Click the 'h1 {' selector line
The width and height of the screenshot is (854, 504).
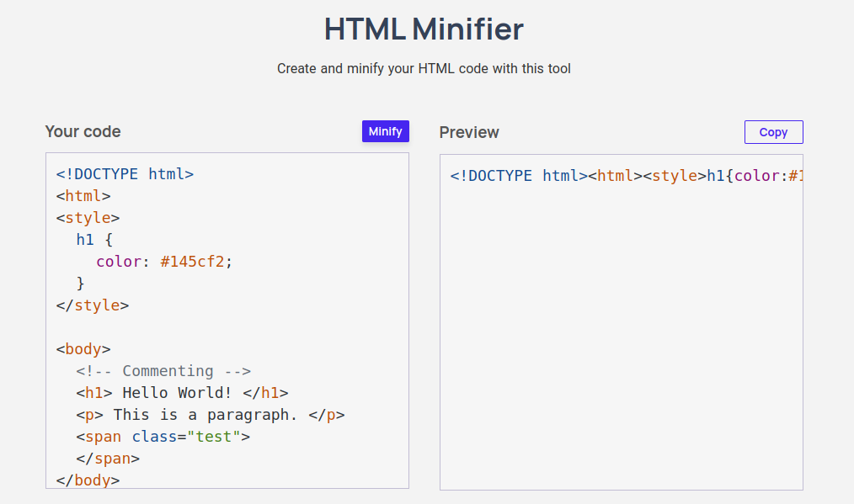point(93,240)
